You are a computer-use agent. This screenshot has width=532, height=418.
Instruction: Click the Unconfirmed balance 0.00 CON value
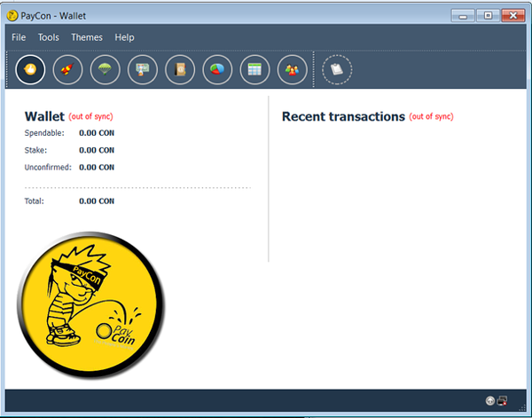click(97, 167)
